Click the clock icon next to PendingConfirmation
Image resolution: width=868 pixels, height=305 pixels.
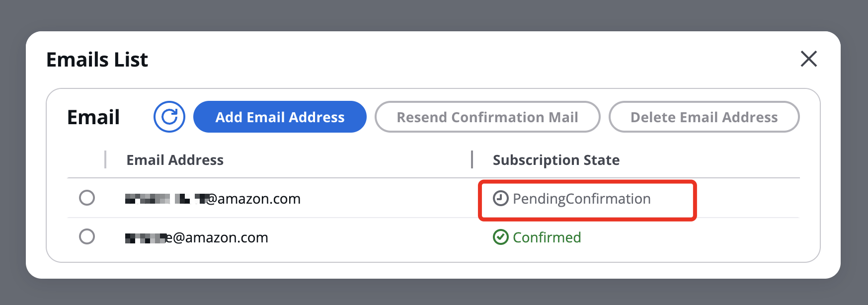(500, 199)
